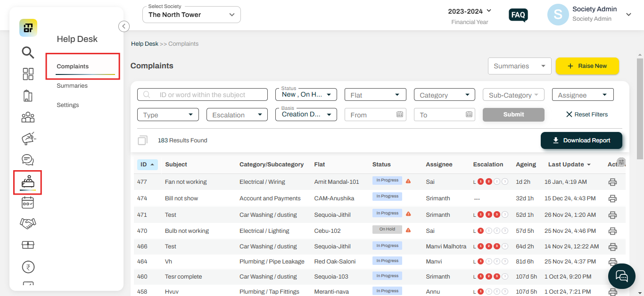Viewport: 644px width, 296px height.
Task: Click warning icon on On Hold status
Action: [x=408, y=230]
